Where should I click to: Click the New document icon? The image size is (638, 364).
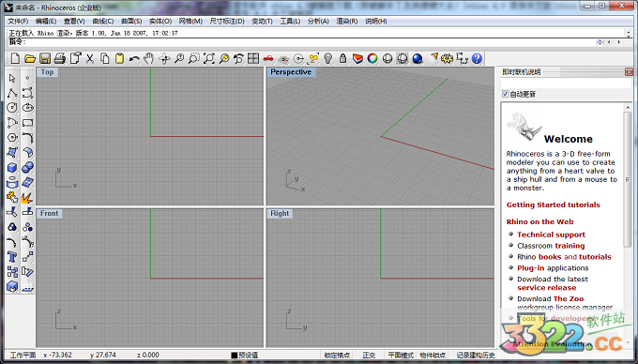[15, 58]
